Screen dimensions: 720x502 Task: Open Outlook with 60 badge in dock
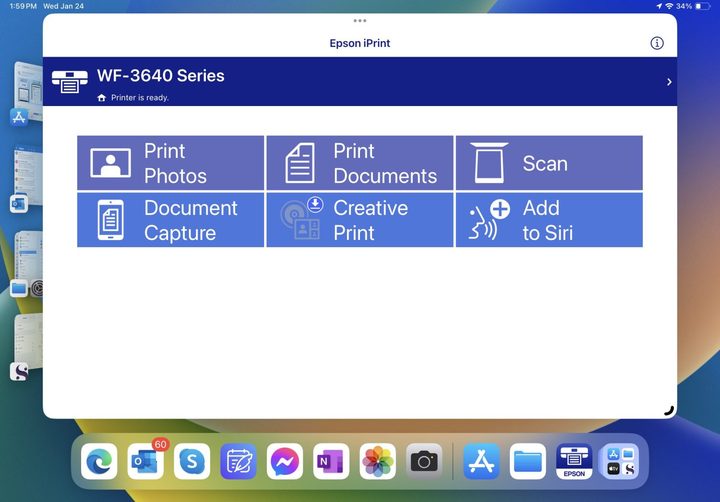coord(146,461)
